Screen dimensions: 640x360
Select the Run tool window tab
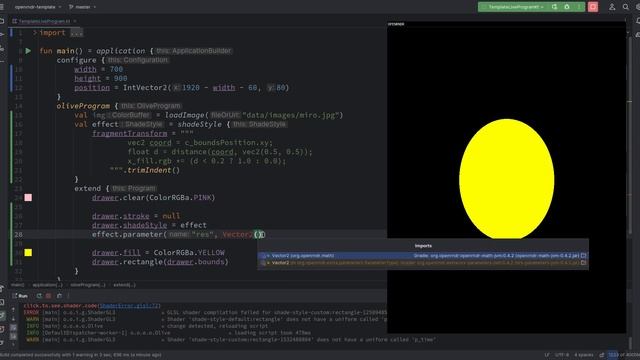tap(20, 296)
